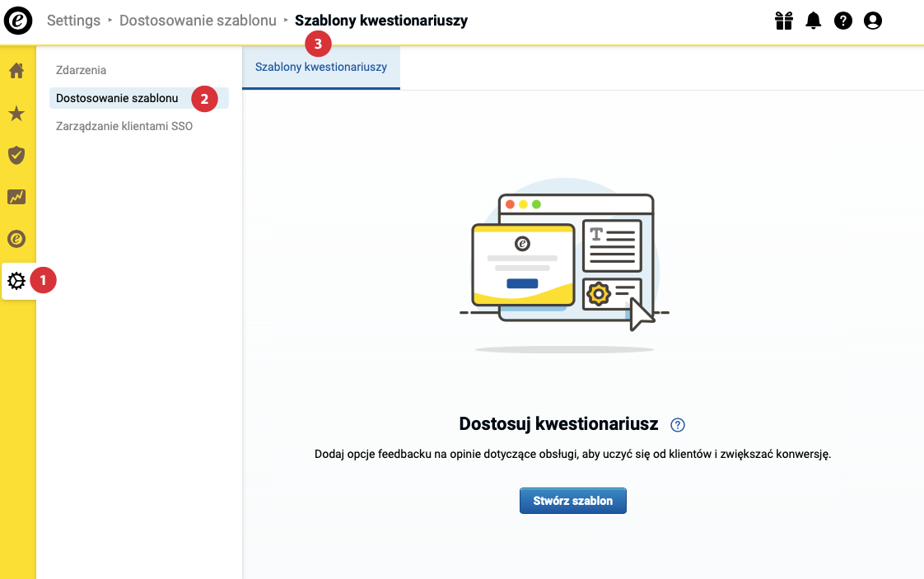Click Dostosowanie szablonu breadcrumb link
The image size is (924, 579).
(x=198, y=21)
